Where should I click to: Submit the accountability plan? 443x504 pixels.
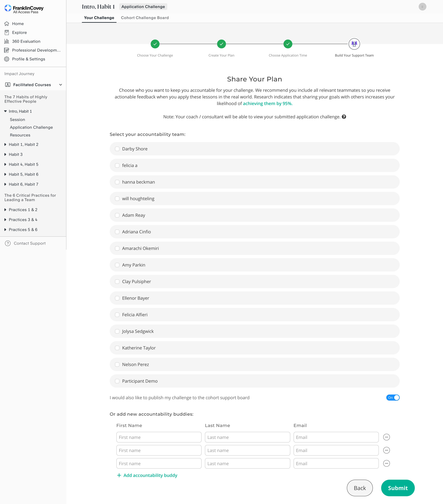coord(398,488)
